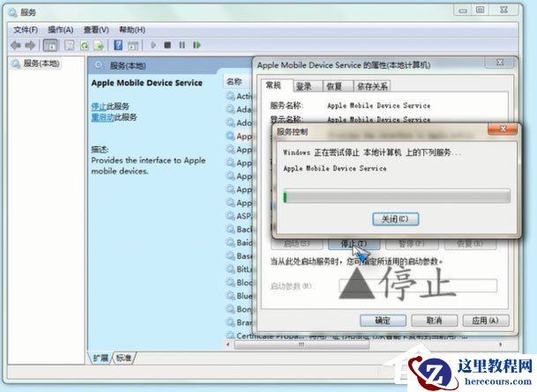The height and width of the screenshot is (392, 537).
Task: Click the 重启动 link to restart service
Action: click(102, 117)
